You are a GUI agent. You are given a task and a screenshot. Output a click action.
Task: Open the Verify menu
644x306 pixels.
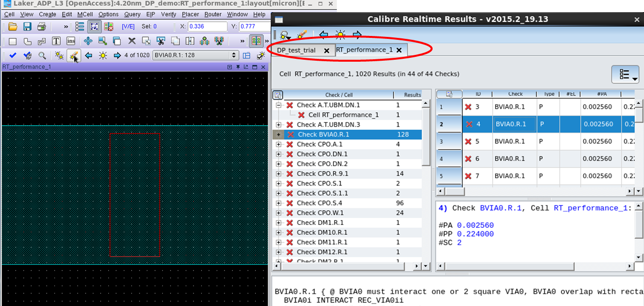(x=169, y=15)
